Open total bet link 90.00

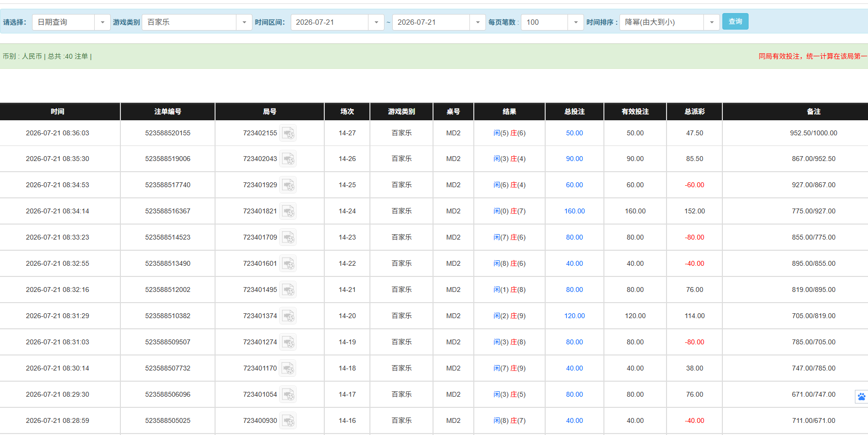click(x=574, y=159)
